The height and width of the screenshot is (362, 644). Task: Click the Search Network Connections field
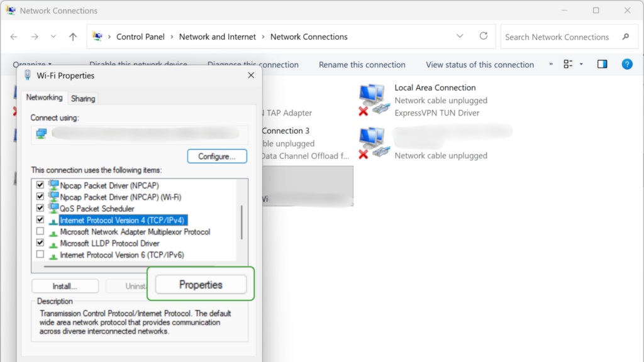(x=569, y=37)
